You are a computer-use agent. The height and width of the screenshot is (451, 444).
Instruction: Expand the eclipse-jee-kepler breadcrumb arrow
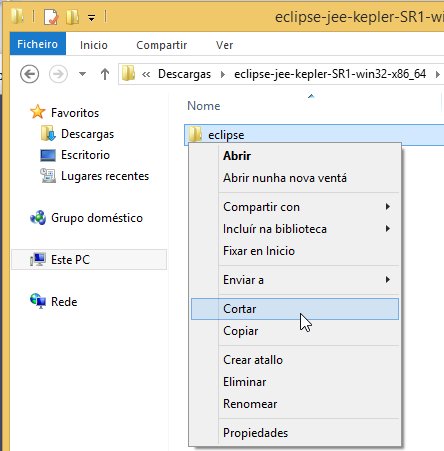[437, 74]
